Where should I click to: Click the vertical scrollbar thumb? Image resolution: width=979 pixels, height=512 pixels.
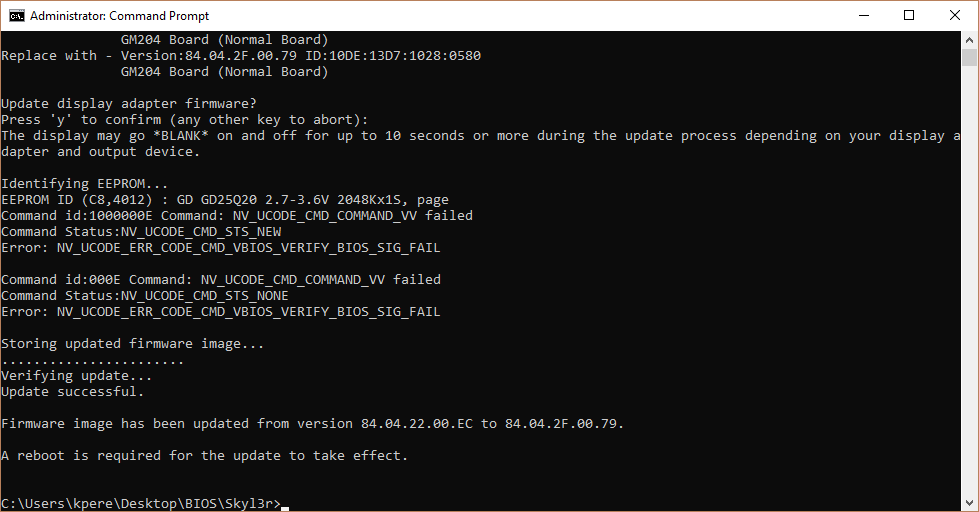[969, 57]
